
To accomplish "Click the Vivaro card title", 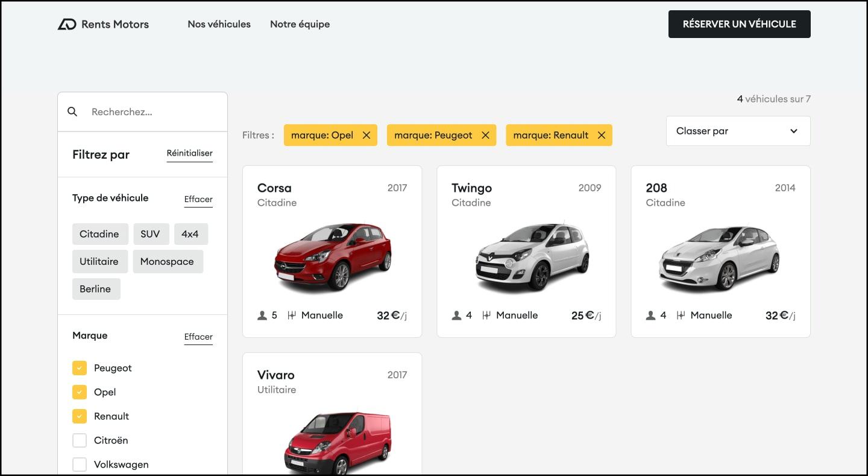I will tap(276, 375).
